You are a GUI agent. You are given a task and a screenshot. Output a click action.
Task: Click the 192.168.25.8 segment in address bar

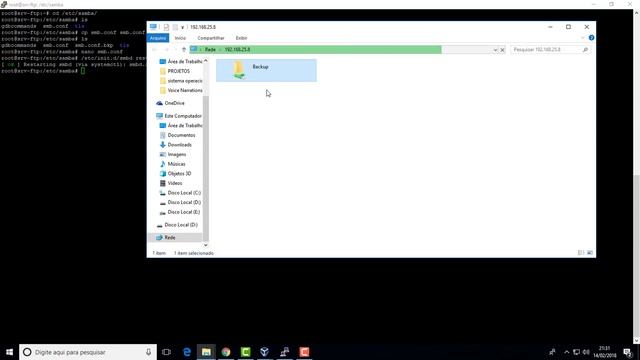point(237,49)
